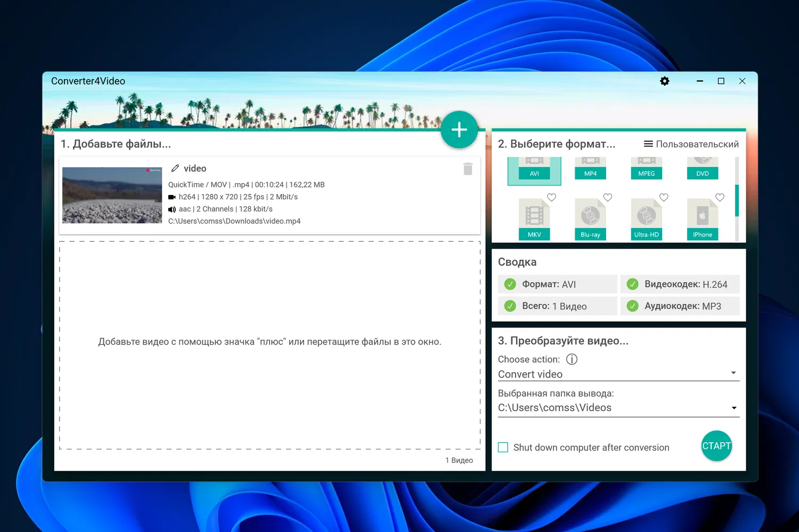This screenshot has width=799, height=532.
Task: Expand the Convert video action dropdown
Action: 618,374
